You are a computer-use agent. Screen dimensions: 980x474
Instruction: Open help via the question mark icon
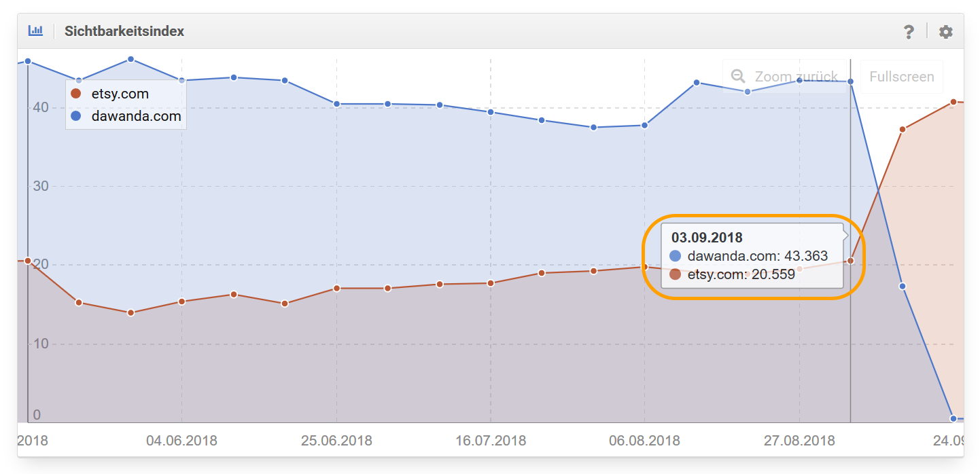[x=909, y=32]
